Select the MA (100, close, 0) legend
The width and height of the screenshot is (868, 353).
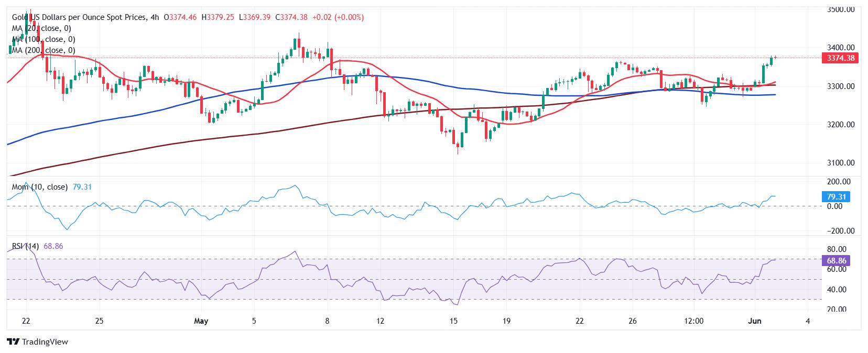coord(44,39)
